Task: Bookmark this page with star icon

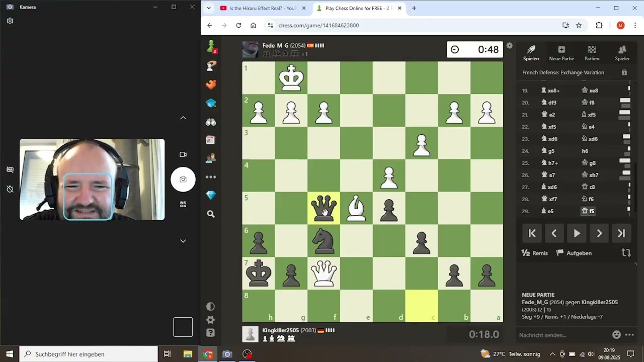Action: pyautogui.click(x=579, y=25)
